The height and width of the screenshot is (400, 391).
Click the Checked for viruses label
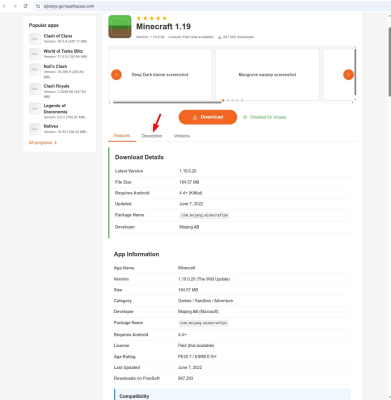point(268,117)
